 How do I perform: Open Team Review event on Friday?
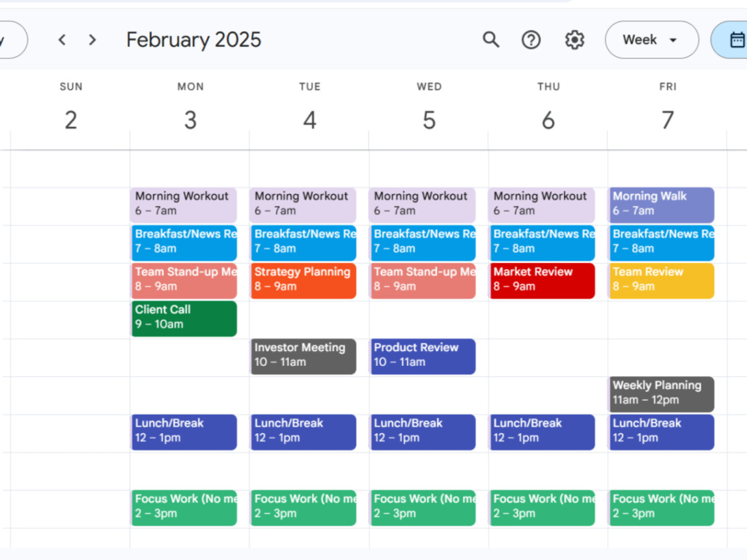662,281
